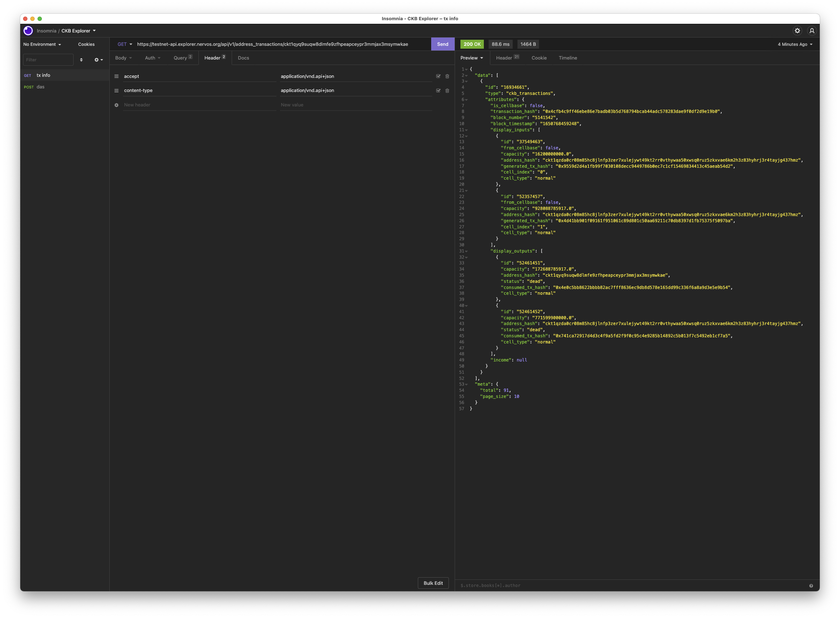This screenshot has height=618, width=840.
Task: Collapse the display_inputs JSON array
Action: pyautogui.click(x=466, y=130)
